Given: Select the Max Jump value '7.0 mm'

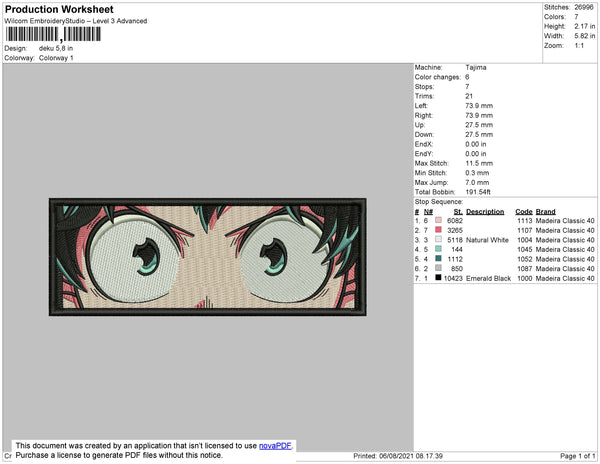Looking at the screenshot, I should click(477, 182).
